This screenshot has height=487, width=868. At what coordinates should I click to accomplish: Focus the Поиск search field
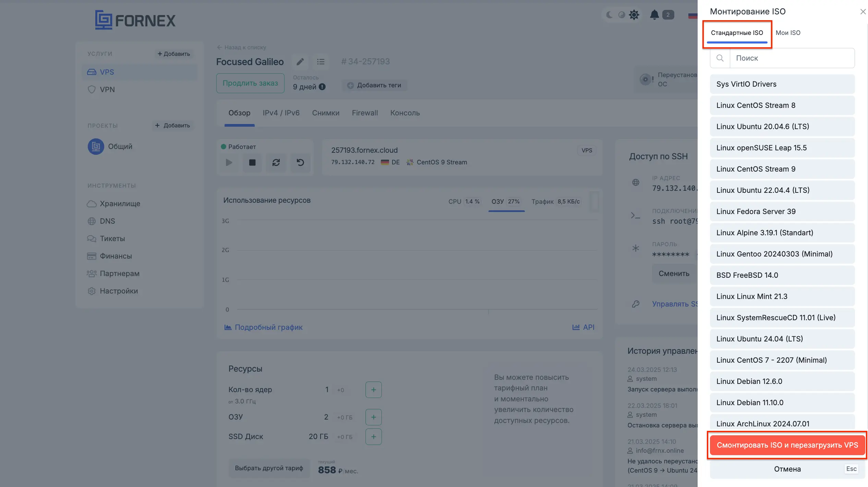tap(792, 58)
